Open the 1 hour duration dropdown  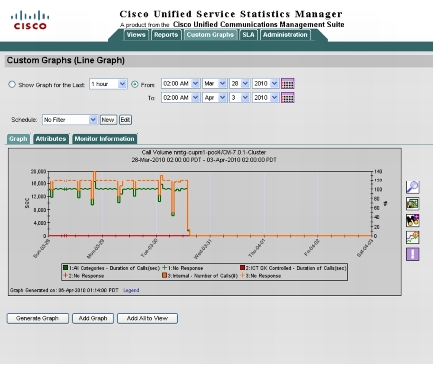[108, 84]
